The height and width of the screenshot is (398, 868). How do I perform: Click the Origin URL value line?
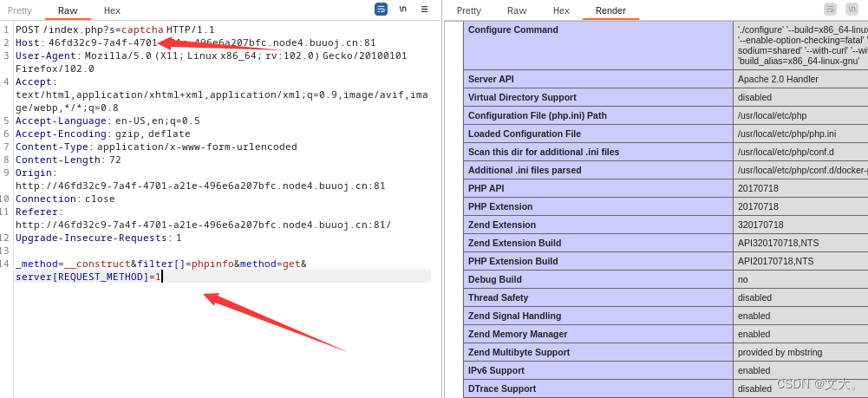200,186
